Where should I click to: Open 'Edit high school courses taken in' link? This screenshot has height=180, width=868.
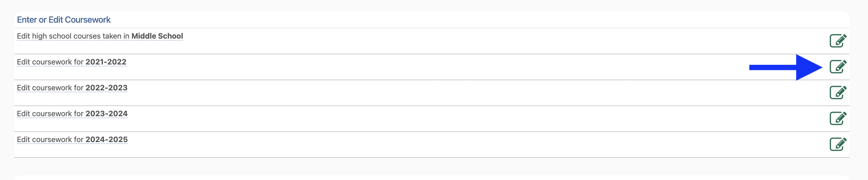click(x=73, y=36)
